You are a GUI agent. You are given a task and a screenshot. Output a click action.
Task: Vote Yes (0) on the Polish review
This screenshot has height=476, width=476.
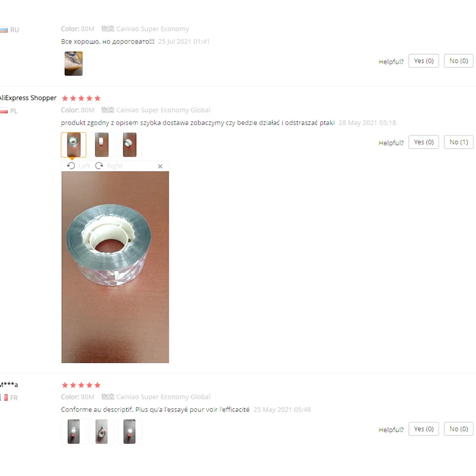pos(424,142)
